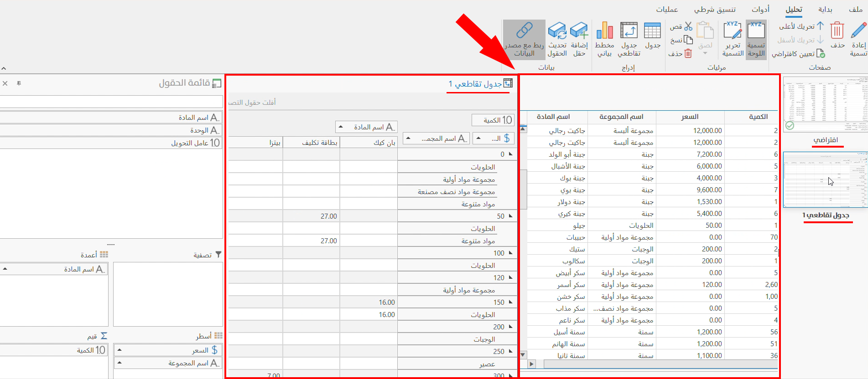Open the تنسيق شرطي ribbon tab
The height and width of the screenshot is (379, 868).
(714, 10)
